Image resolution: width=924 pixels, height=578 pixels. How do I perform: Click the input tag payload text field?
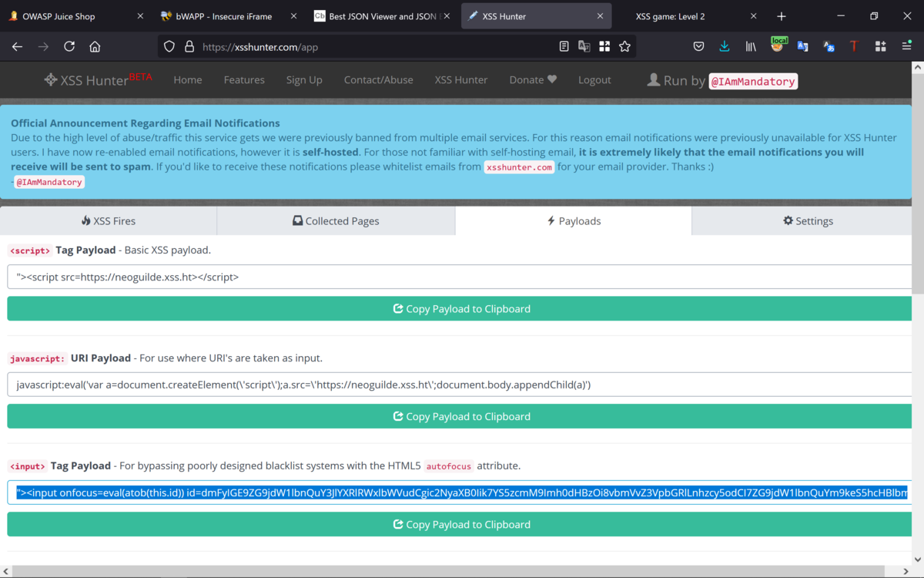click(x=460, y=492)
